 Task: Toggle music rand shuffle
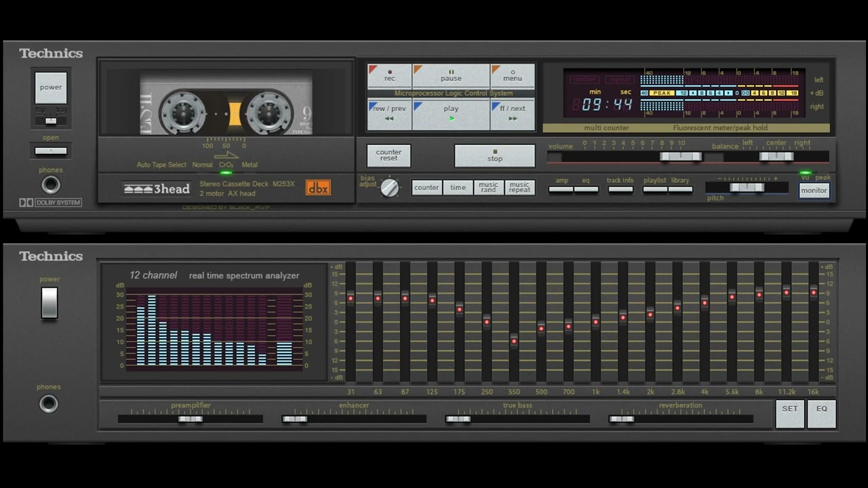(488, 188)
